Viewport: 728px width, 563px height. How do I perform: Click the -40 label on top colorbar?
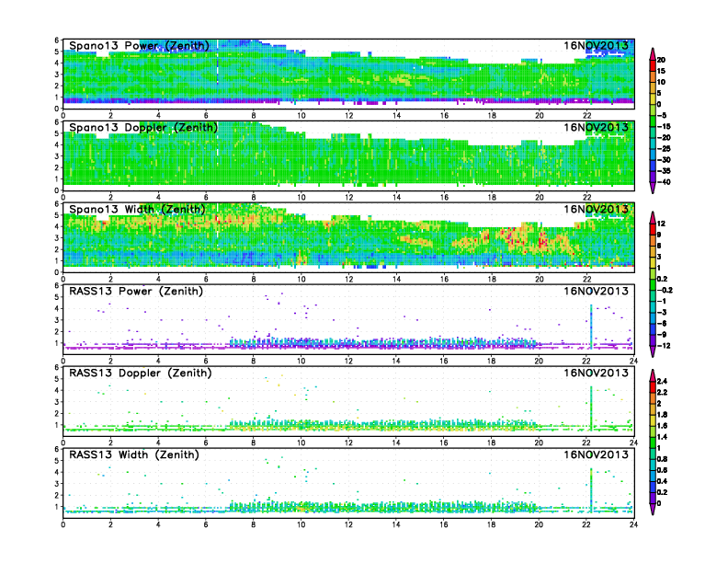(664, 182)
